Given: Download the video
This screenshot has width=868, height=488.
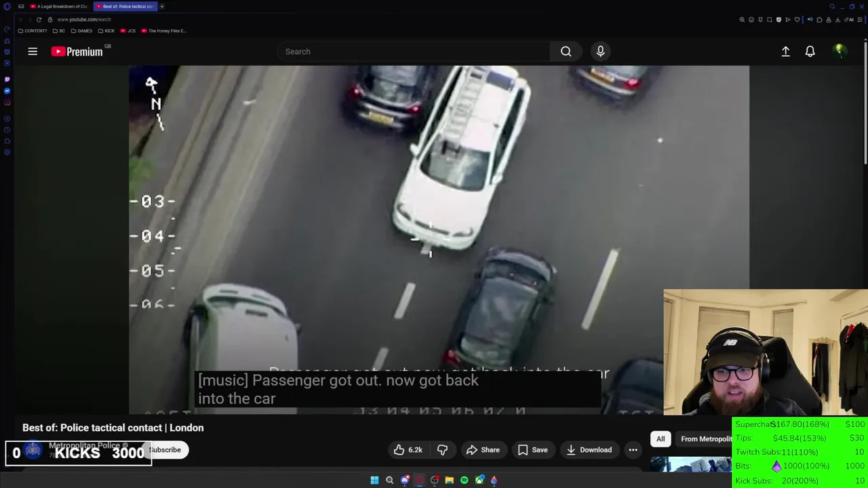Looking at the screenshot, I should [589, 450].
